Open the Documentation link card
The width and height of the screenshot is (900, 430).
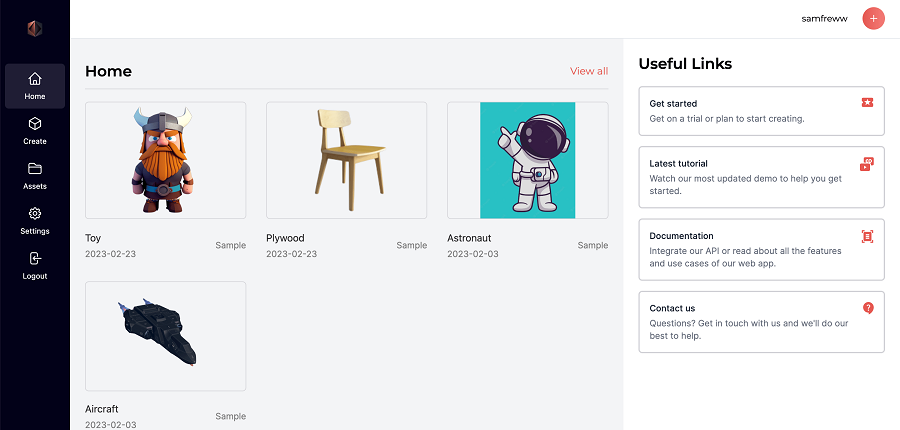click(x=760, y=250)
